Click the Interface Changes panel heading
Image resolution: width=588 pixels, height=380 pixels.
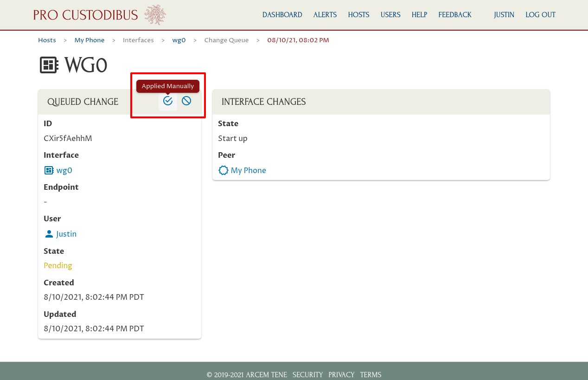pos(263,102)
